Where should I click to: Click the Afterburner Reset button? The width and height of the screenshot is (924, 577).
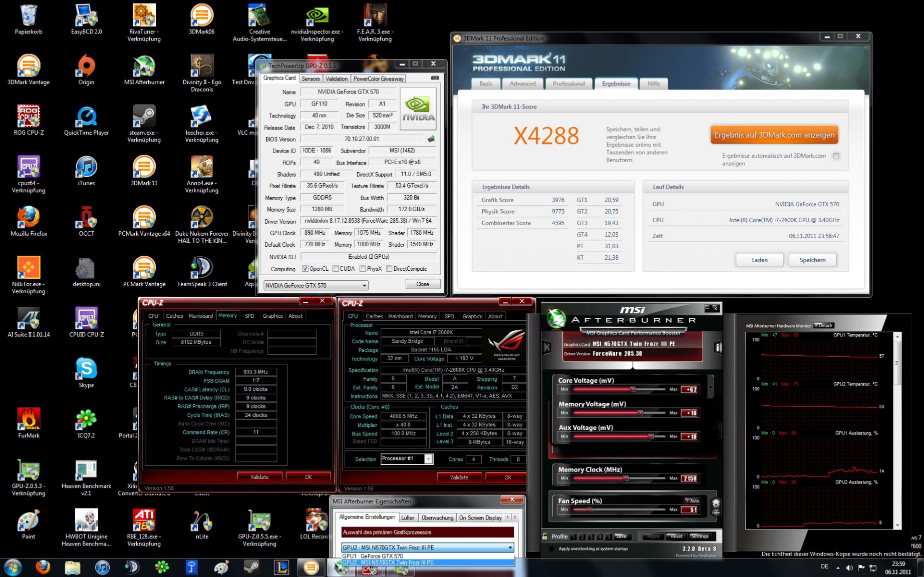tap(676, 536)
